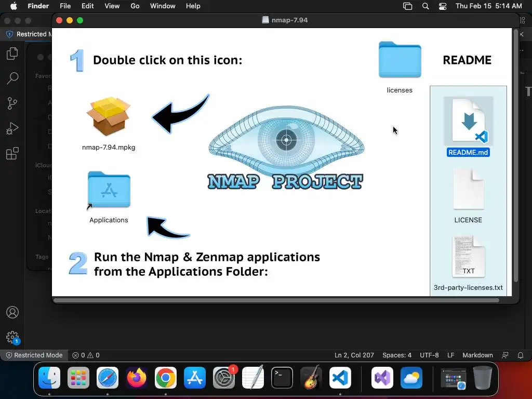Screen dimensions: 532x399
Task: Open the Finder menu
Action: point(38,6)
